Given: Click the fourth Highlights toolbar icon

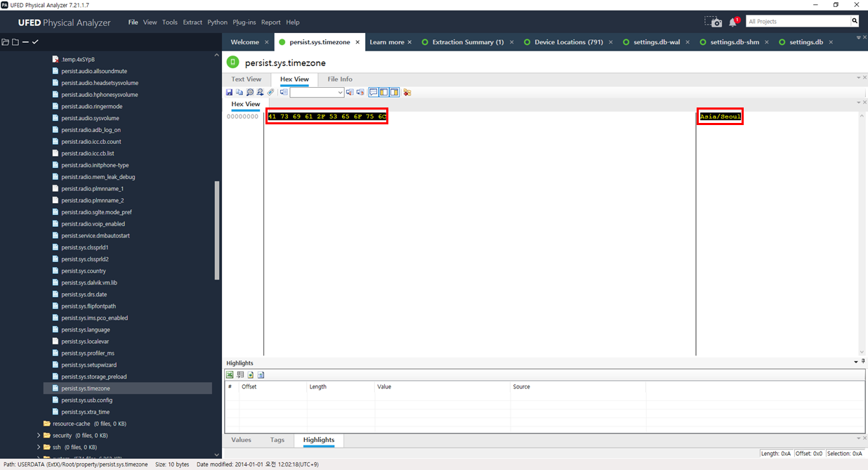Looking at the screenshot, I should [x=261, y=375].
